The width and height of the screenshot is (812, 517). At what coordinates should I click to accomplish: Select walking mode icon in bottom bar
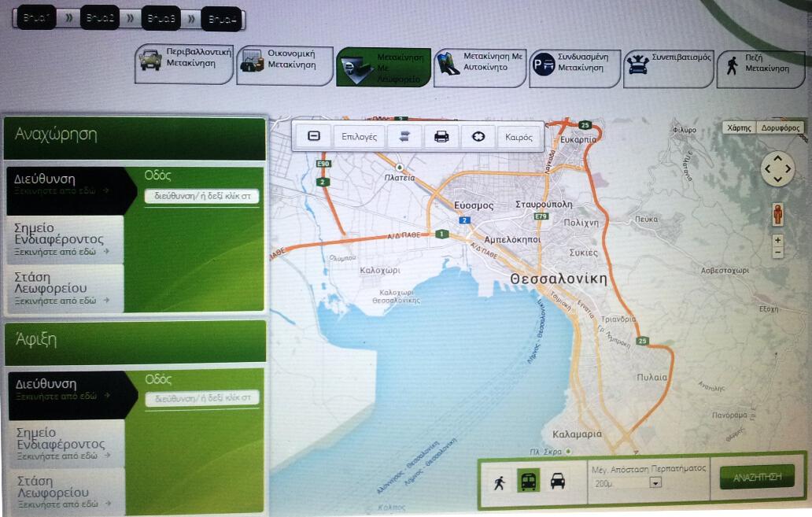click(499, 482)
